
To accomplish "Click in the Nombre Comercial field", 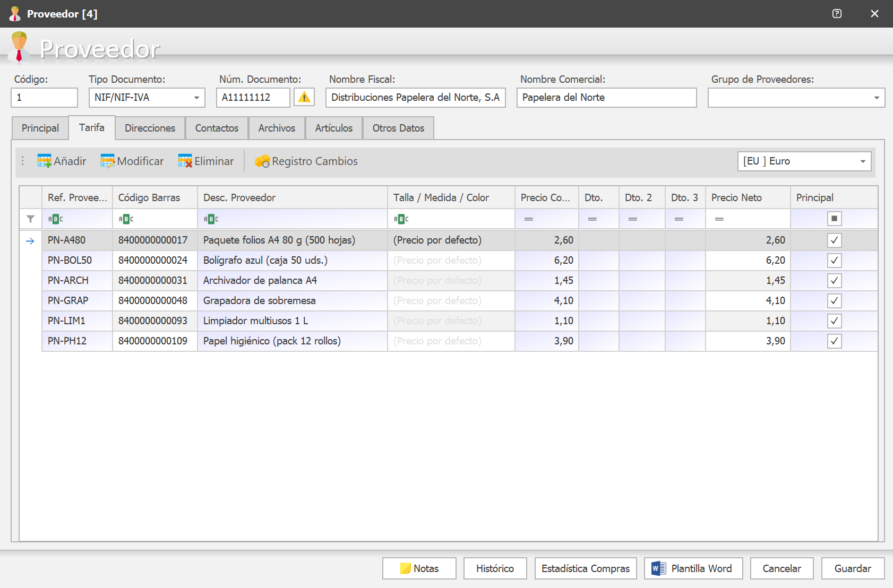I will [x=606, y=98].
